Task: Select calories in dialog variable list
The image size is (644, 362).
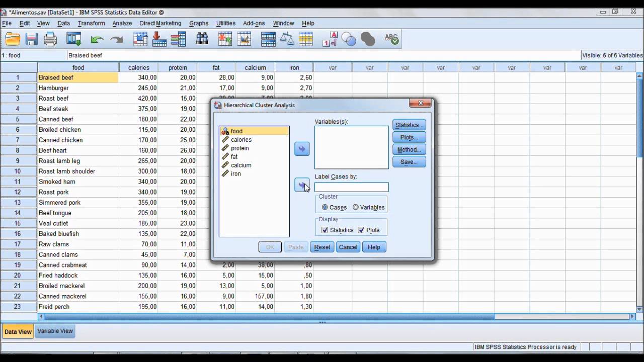Action: pos(241,140)
